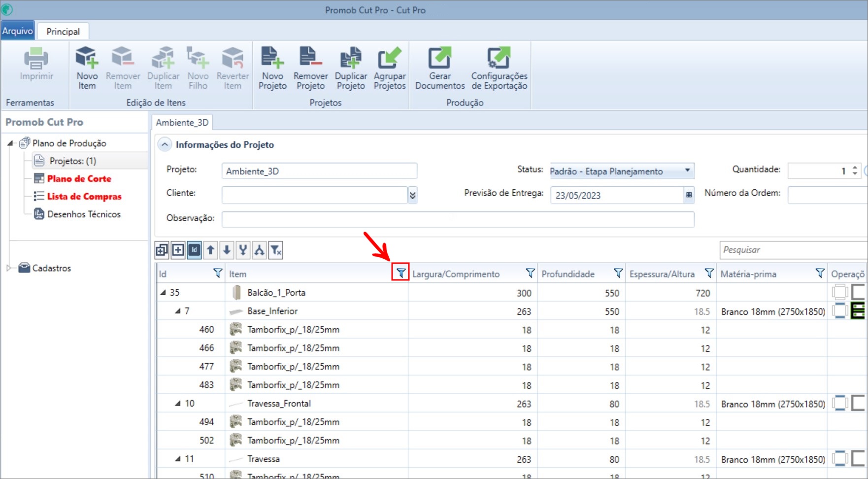Image resolution: width=868 pixels, height=479 pixels.
Task: Select the Cadastros tree item
Action: coord(51,268)
